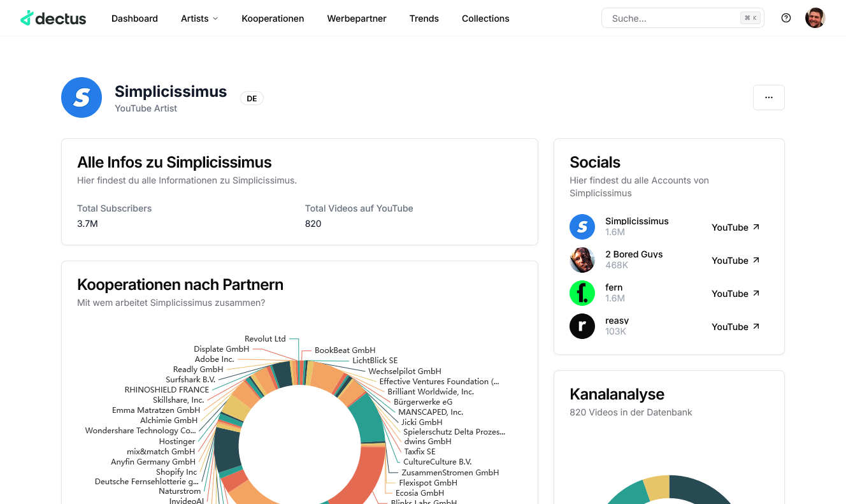Image resolution: width=846 pixels, height=504 pixels.
Task: Click the Simplicissimus channel avatar in Socials
Action: (x=582, y=227)
